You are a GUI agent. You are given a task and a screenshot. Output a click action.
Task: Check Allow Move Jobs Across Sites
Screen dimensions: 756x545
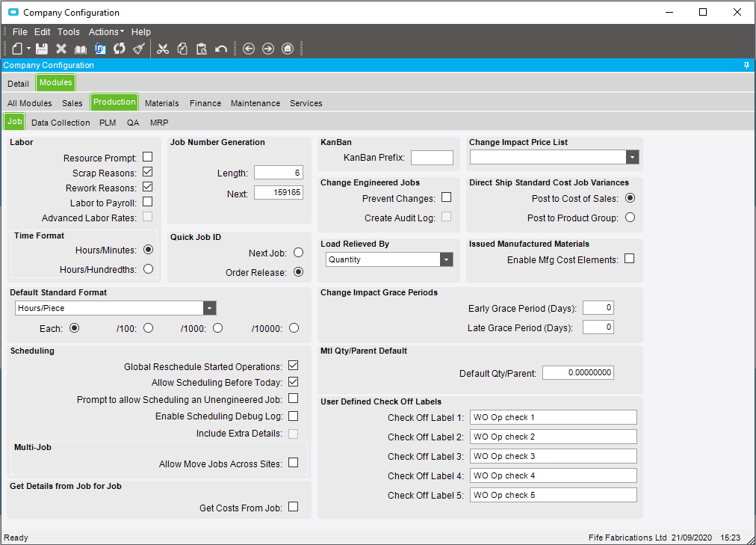[x=293, y=463]
